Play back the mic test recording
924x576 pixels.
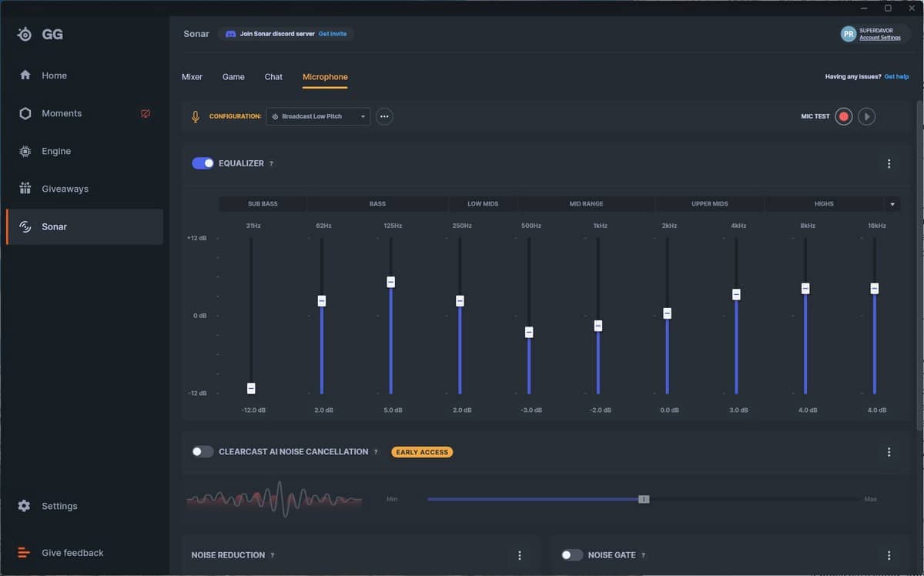[x=867, y=116]
